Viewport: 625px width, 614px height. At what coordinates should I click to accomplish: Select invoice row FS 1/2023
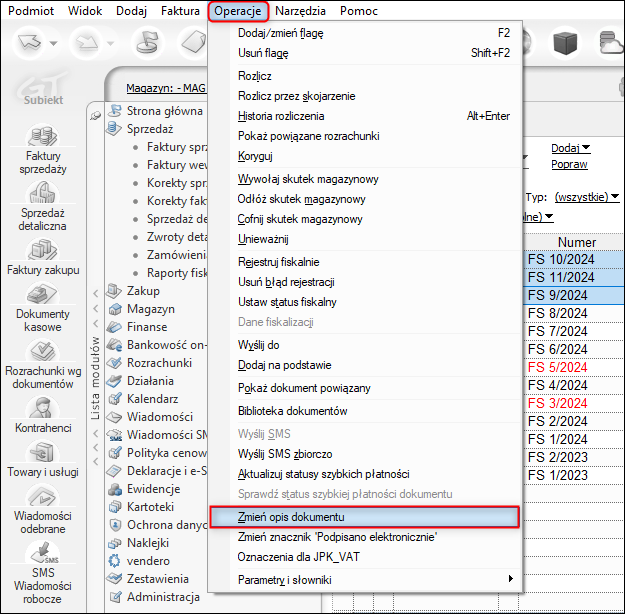tap(574, 475)
